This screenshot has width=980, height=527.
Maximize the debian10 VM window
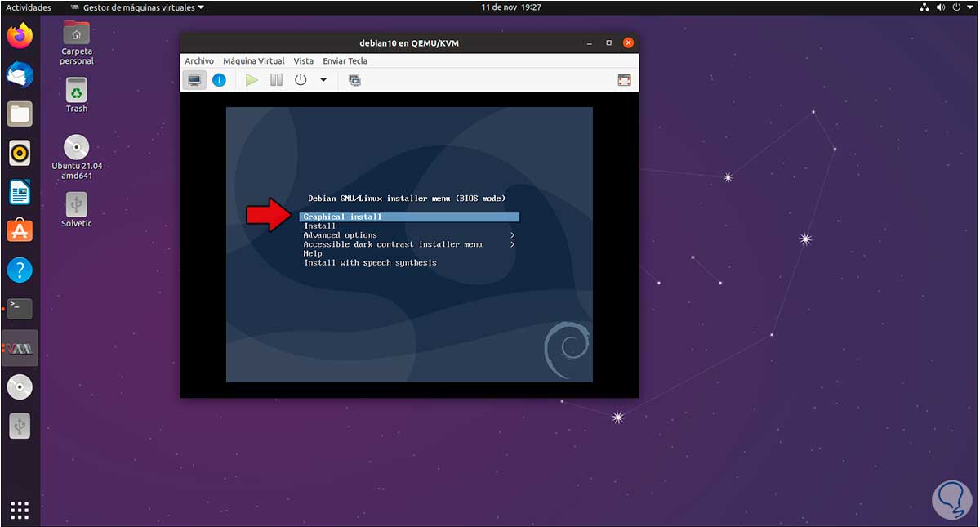(608, 42)
